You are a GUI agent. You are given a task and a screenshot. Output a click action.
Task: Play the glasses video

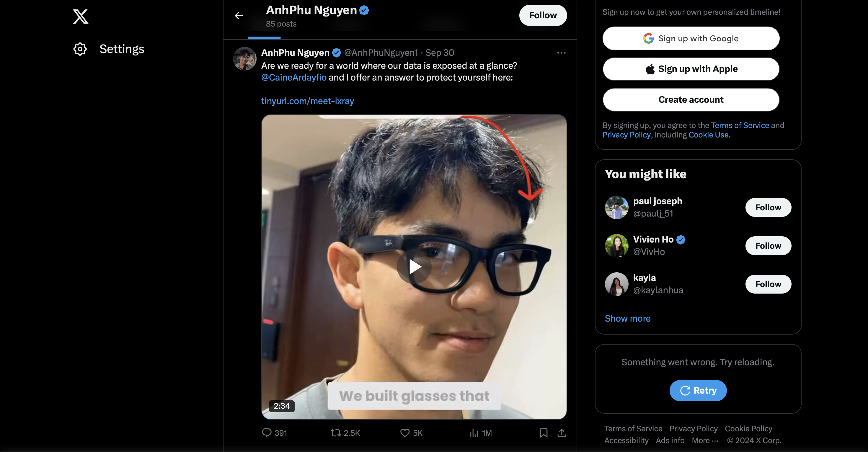pos(414,267)
